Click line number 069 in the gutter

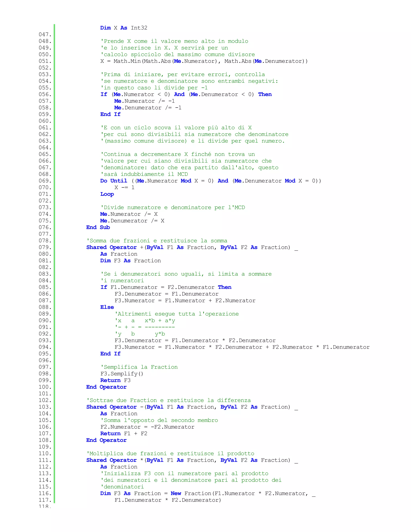point(45,181)
